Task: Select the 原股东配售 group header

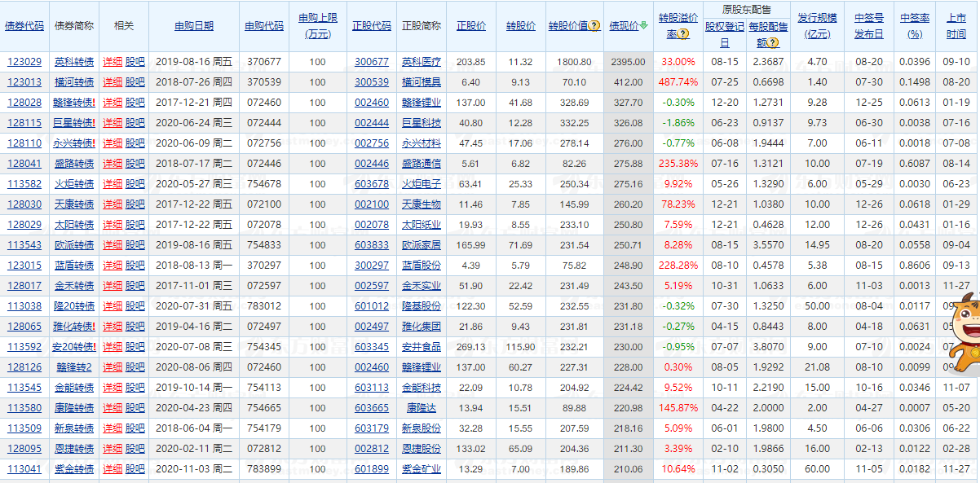Action: coord(747,10)
